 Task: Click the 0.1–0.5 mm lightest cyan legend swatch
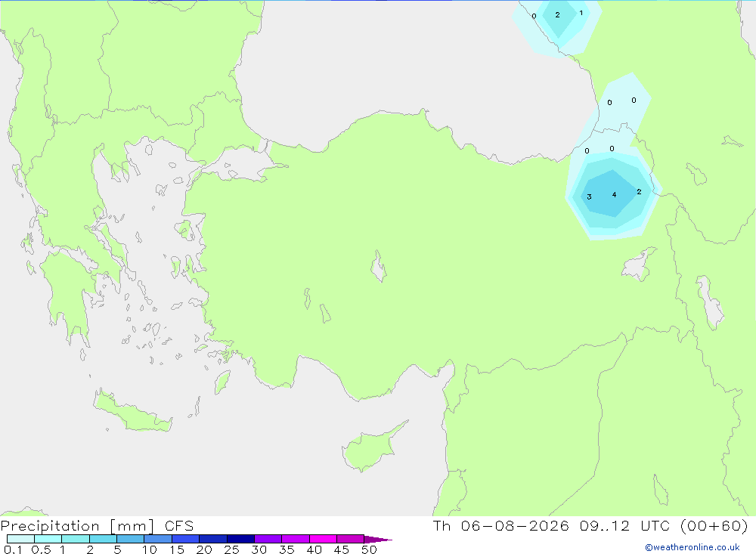20,539
